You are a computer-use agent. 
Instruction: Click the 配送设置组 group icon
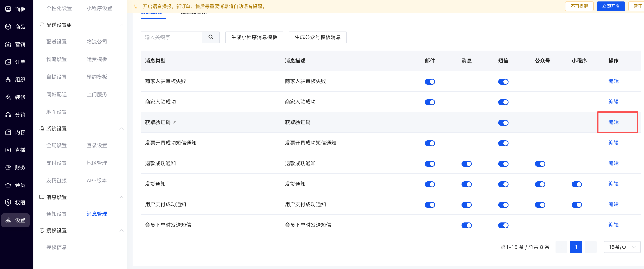42,25
